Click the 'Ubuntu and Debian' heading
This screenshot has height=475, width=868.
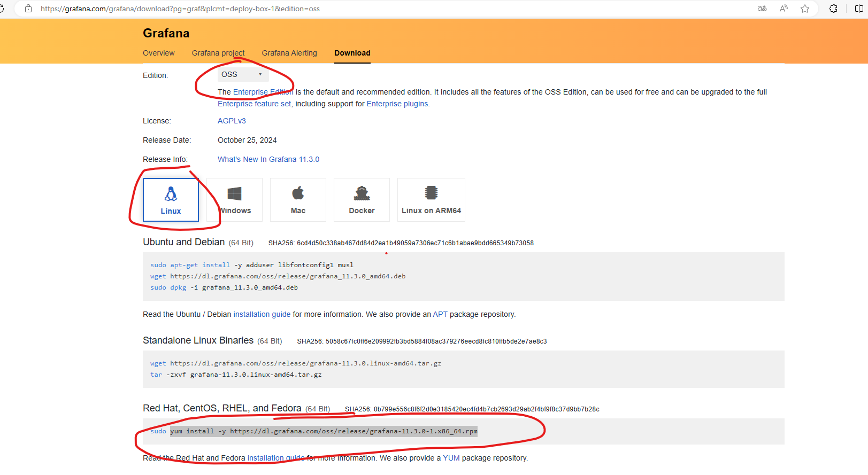click(184, 242)
